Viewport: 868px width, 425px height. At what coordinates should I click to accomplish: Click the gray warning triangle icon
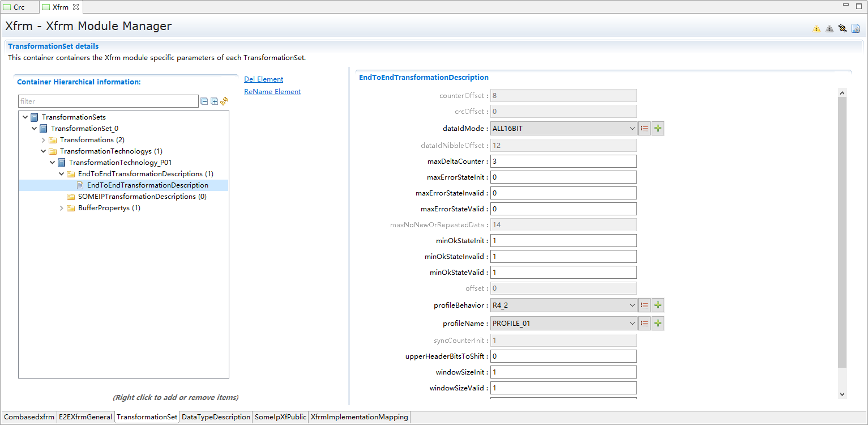point(829,29)
